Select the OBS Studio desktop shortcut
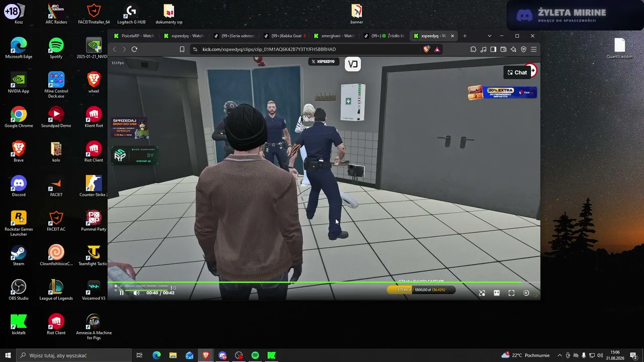 19,290
